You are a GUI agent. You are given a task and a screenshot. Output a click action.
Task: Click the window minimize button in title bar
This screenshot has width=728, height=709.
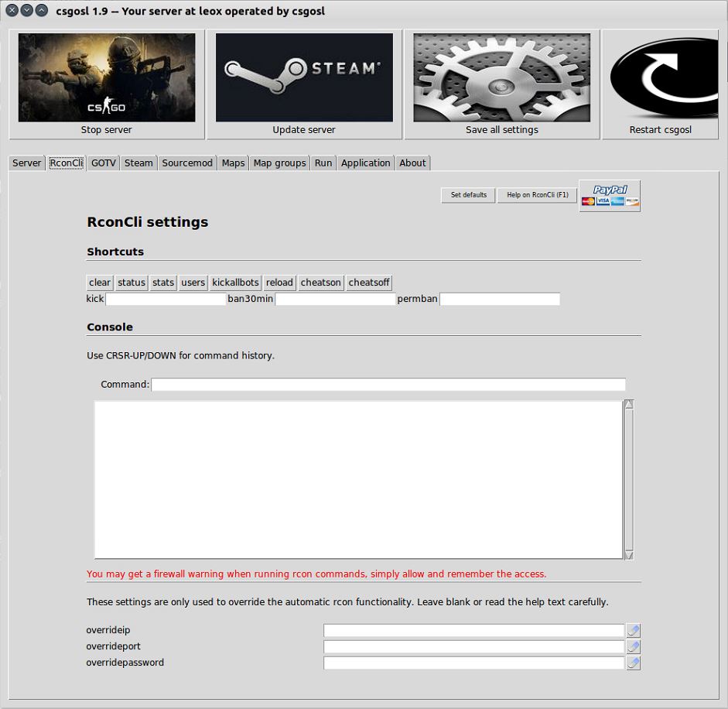tap(27, 10)
